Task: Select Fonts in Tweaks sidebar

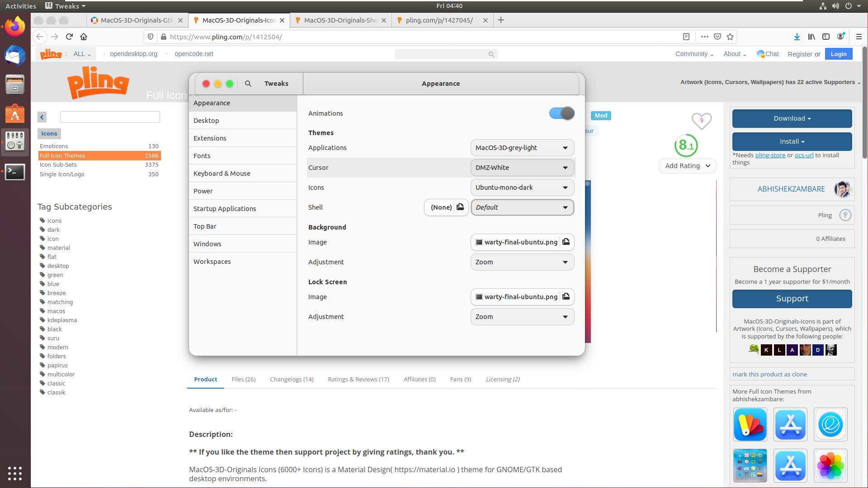Action: click(243, 156)
